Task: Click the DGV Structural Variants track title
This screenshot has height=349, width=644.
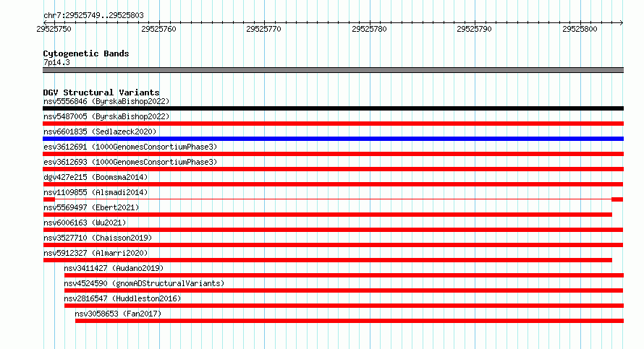Action: coord(101,92)
